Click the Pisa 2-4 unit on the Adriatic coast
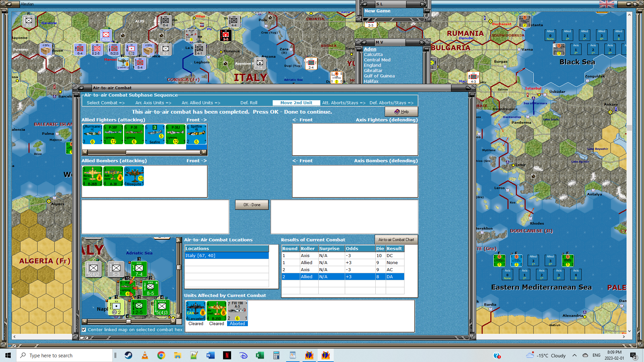 pyautogui.click(x=311, y=63)
